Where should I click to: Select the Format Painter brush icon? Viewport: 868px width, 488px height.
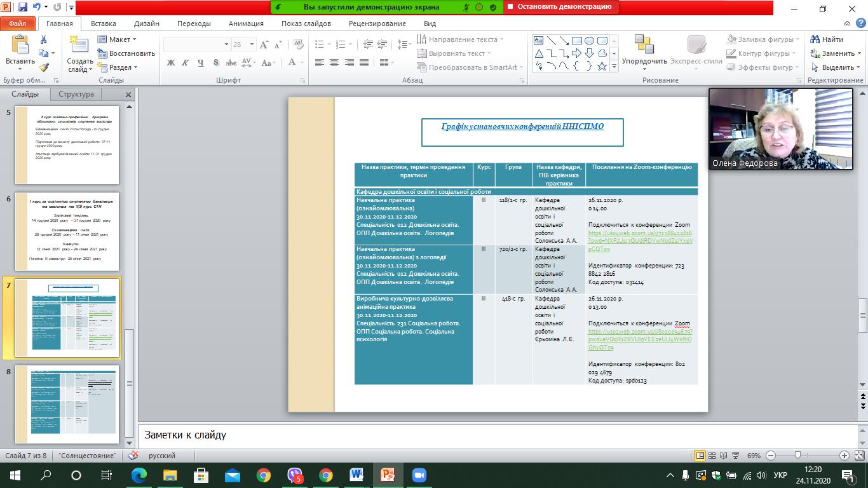click(x=44, y=67)
